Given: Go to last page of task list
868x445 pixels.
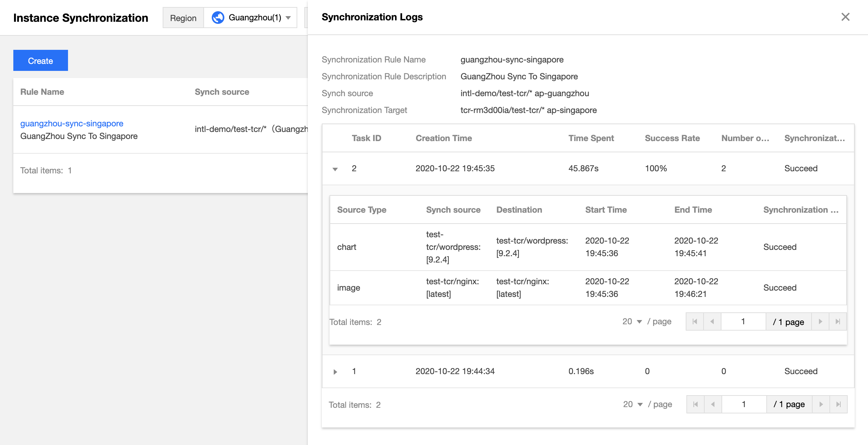Looking at the screenshot, I should [x=839, y=404].
